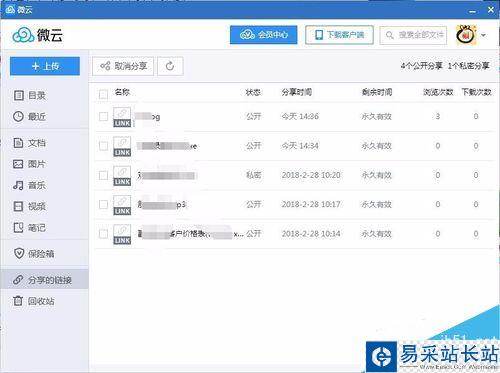Viewport: 500px width, 373px height.
Task: Click the 下载次数 column header
Action: [476, 92]
